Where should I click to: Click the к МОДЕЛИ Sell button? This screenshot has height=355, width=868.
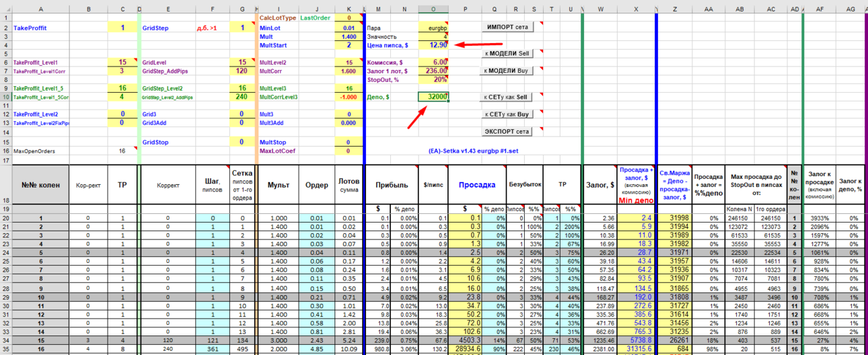pyautogui.click(x=508, y=53)
